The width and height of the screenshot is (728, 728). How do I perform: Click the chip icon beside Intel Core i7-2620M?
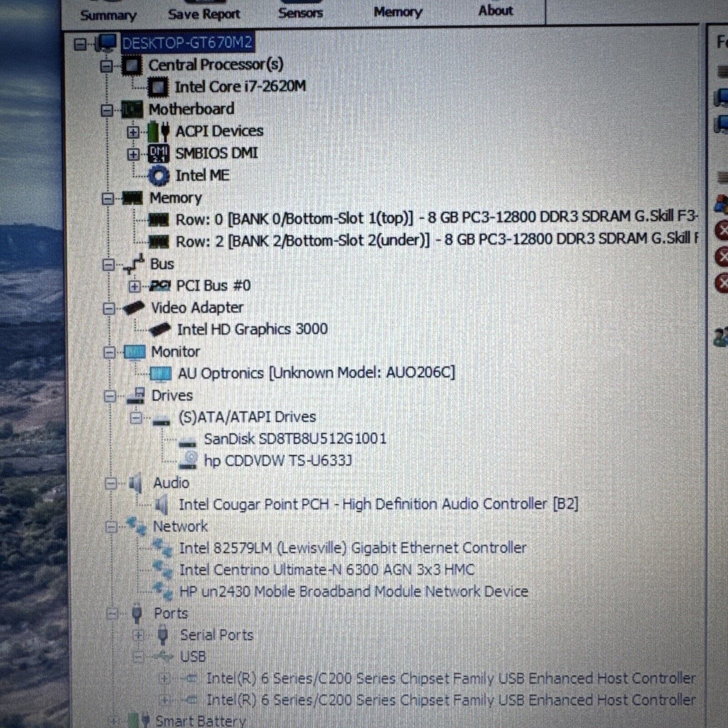click(158, 87)
